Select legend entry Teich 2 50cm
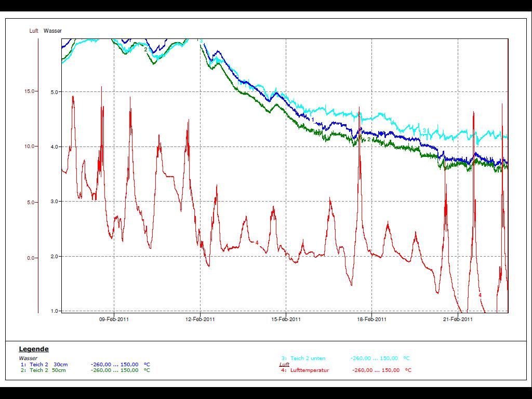532x399 pixels. coord(48,370)
